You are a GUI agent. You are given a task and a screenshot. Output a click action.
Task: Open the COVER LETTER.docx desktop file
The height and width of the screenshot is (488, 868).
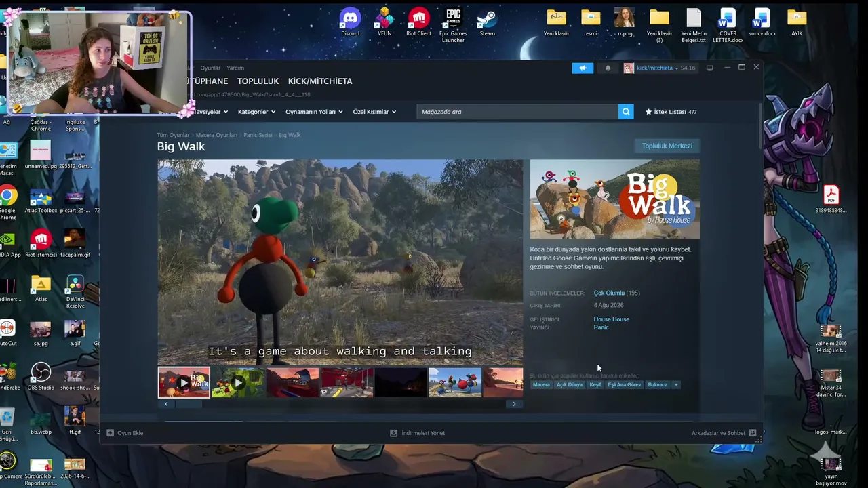pyautogui.click(x=728, y=25)
